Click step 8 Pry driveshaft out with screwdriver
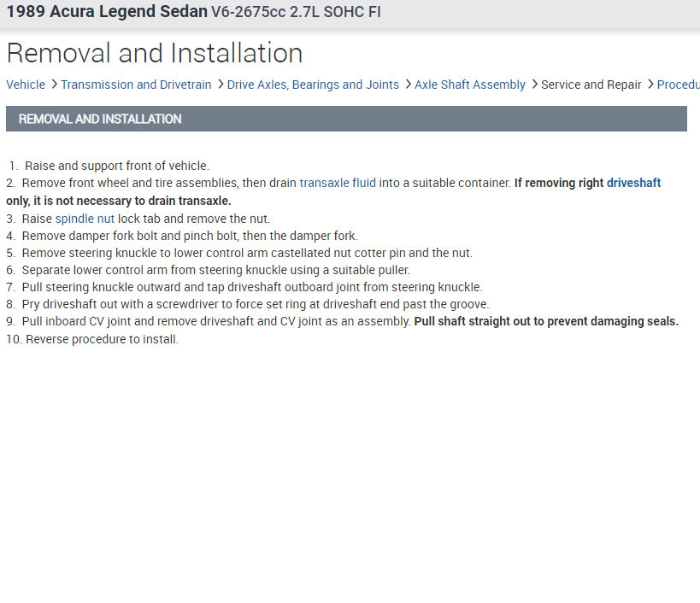Viewport: 700px width, 603px height. point(248,304)
